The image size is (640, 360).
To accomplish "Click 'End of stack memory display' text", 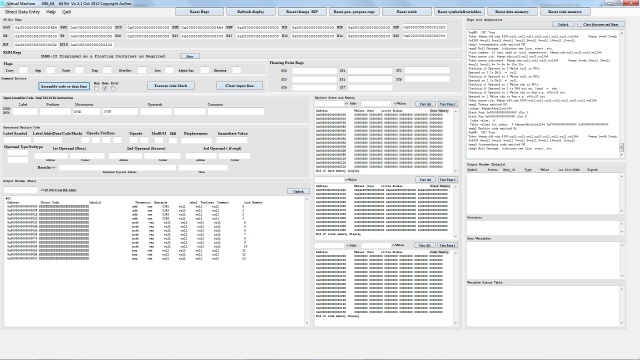I will 338,234.
